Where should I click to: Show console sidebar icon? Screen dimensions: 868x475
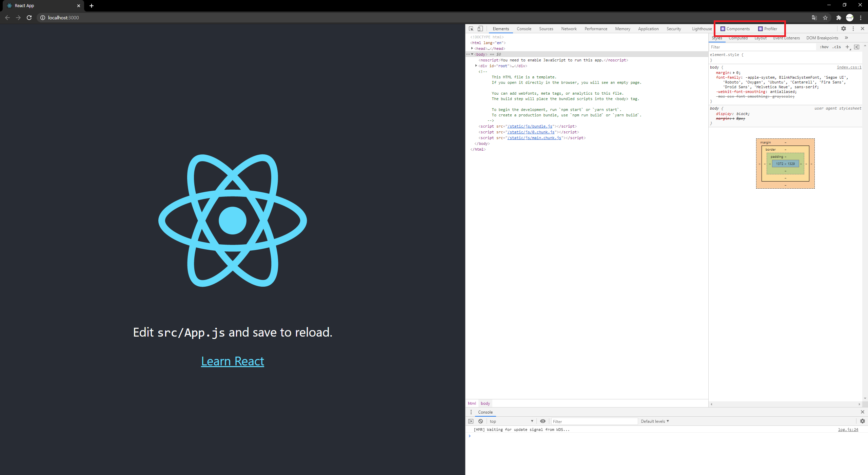coord(471,421)
